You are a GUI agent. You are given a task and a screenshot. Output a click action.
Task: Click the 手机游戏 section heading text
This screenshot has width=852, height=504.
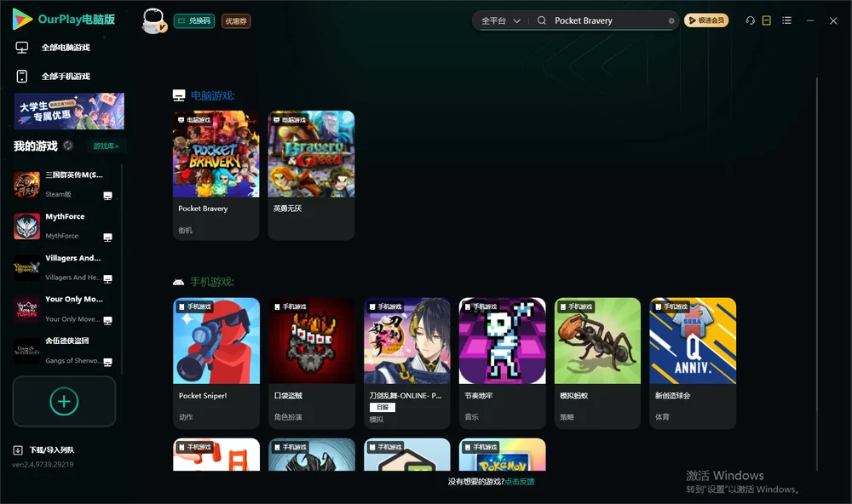(x=212, y=282)
